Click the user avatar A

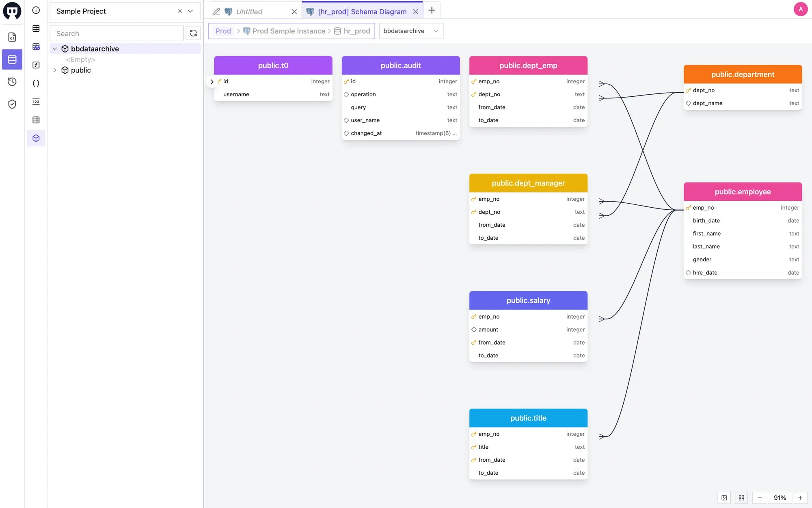tap(800, 9)
